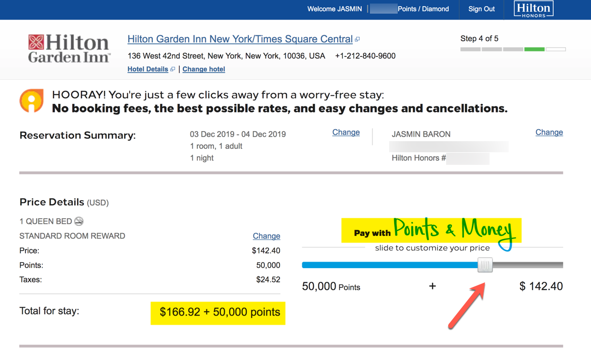Viewport: 591px width, 364px height.
Task: Click Points / Diamond status in header
Action: tap(423, 9)
